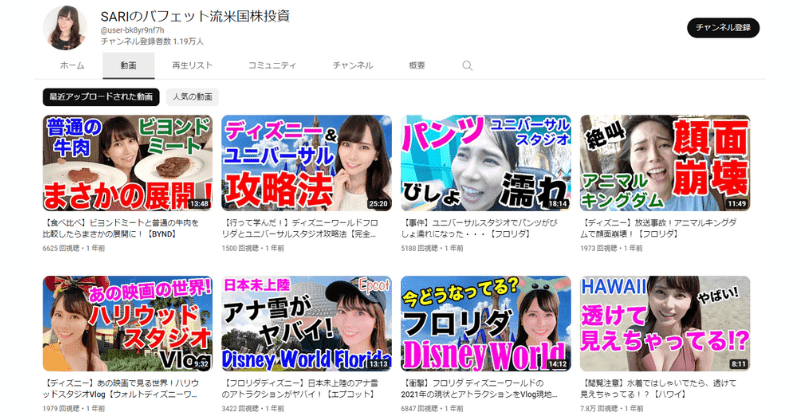Switch to the ホーム tab

coord(72,65)
